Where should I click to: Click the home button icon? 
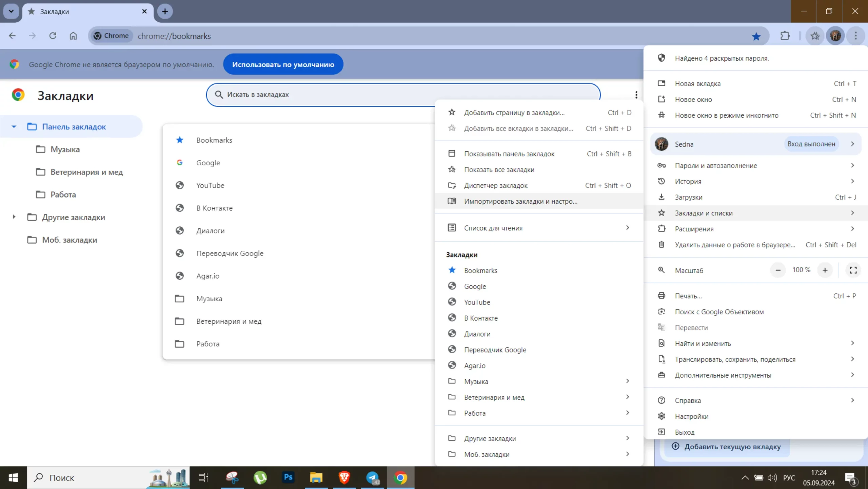pos(73,36)
